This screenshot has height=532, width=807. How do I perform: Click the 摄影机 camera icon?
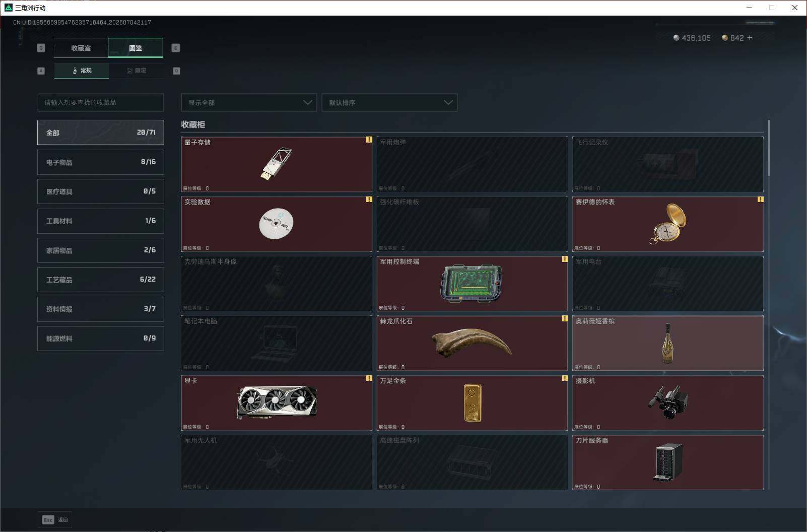(x=668, y=402)
